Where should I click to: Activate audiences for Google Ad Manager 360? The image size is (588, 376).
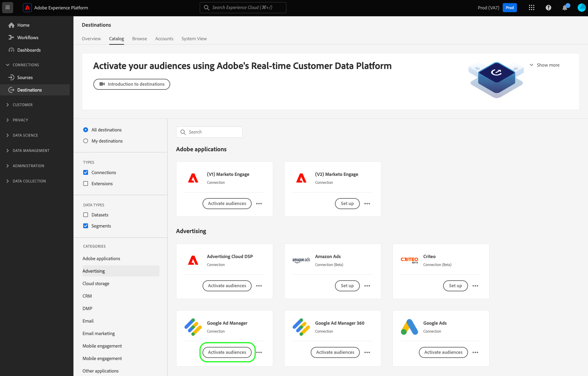click(335, 352)
